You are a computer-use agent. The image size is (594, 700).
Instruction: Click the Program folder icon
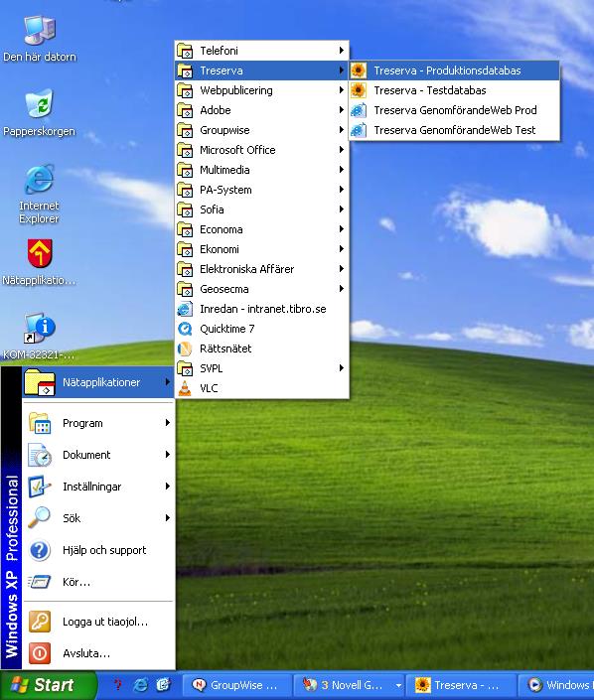pyautogui.click(x=40, y=423)
